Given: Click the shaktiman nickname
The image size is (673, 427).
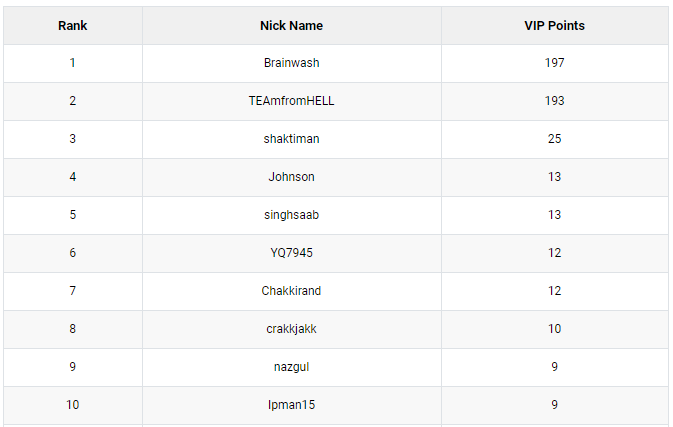Looking at the screenshot, I should 291,139.
